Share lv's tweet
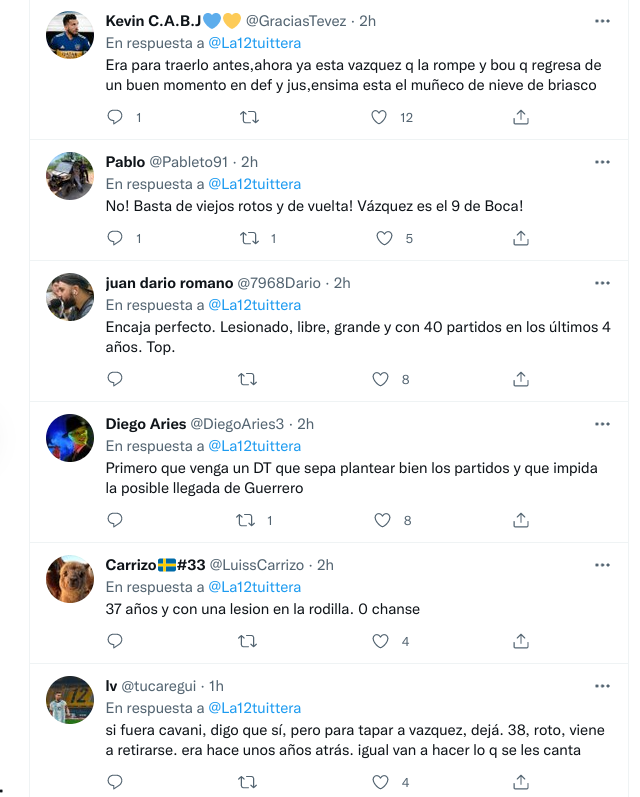640x797 pixels. point(520,782)
